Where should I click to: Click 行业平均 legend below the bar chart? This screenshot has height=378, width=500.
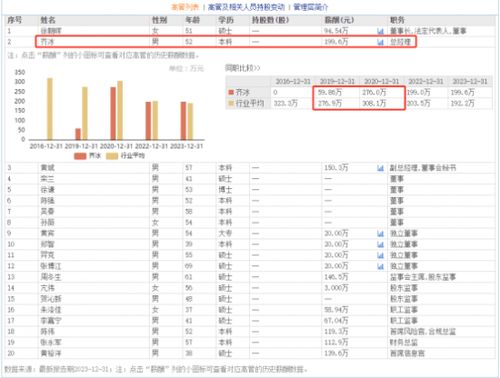pyautogui.click(x=126, y=156)
